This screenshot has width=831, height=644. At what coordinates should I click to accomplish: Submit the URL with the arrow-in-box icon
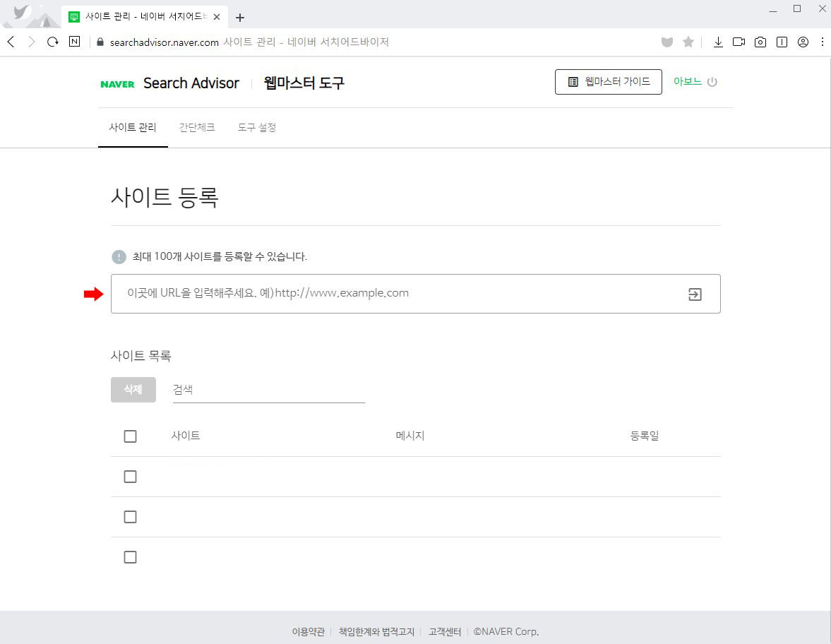(695, 294)
